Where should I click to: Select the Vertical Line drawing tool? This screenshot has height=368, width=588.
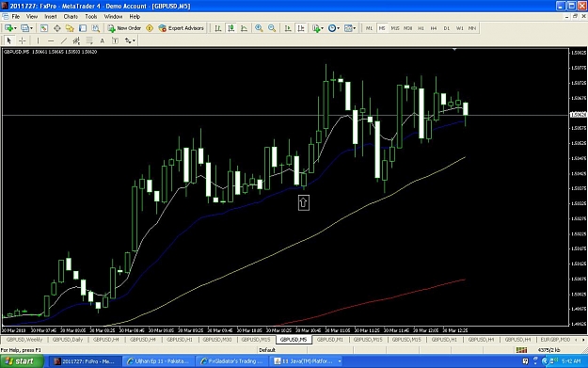click(x=38, y=40)
